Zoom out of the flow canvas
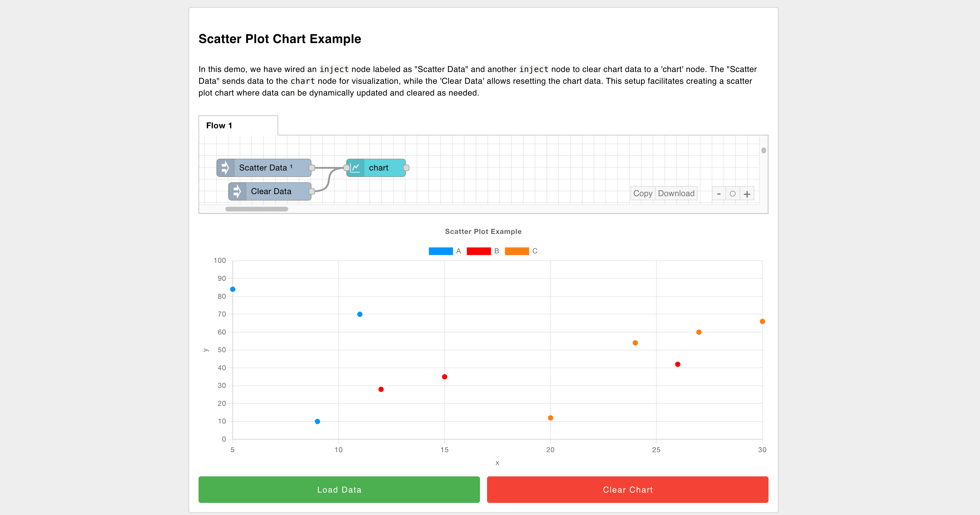This screenshot has width=980, height=515. 718,193
